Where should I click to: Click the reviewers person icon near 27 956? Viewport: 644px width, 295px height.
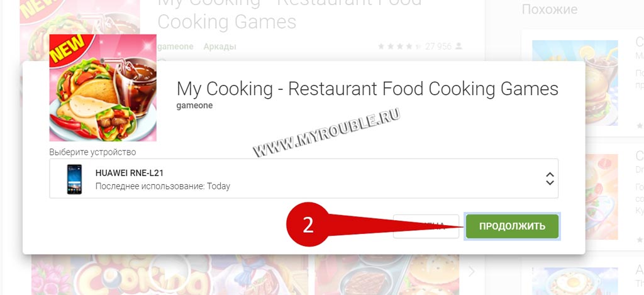[x=458, y=47]
